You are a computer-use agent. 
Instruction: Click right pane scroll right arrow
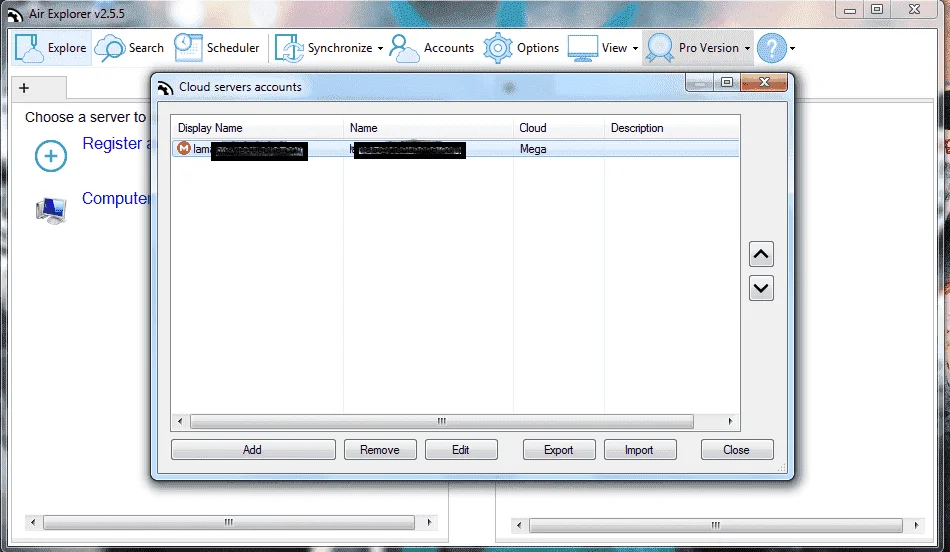point(916,525)
